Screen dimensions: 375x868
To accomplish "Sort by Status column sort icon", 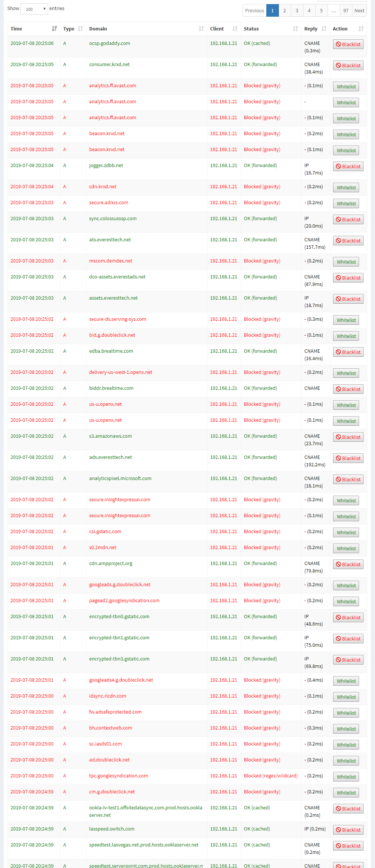I will coord(296,29).
